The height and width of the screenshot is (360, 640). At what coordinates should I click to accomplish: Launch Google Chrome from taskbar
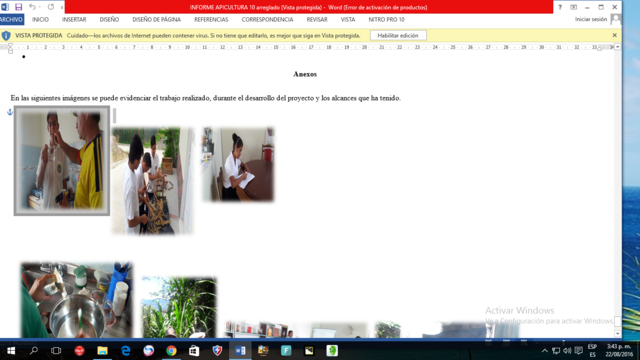coord(171,351)
